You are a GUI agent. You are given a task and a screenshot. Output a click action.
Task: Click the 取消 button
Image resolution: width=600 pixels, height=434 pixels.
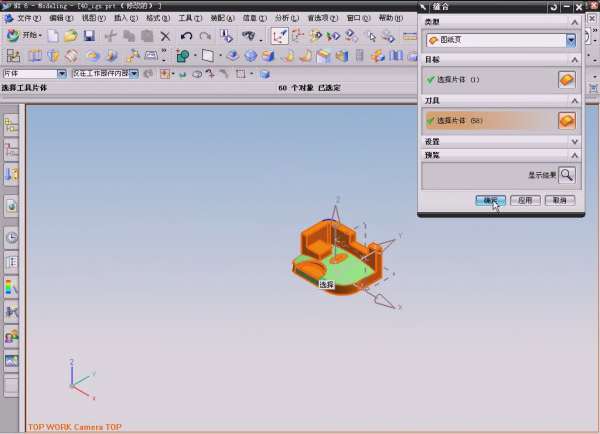(x=560, y=200)
